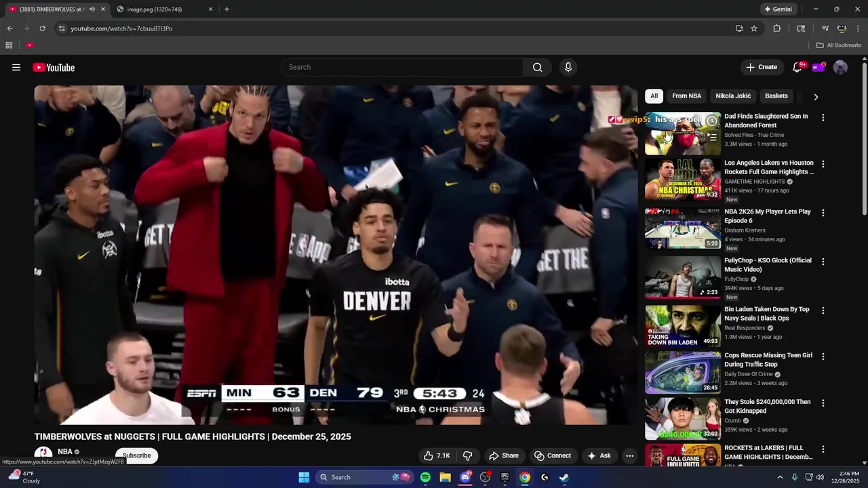This screenshot has width=868, height=488.
Task: Open Windows Start menu
Action: pyautogui.click(x=304, y=477)
